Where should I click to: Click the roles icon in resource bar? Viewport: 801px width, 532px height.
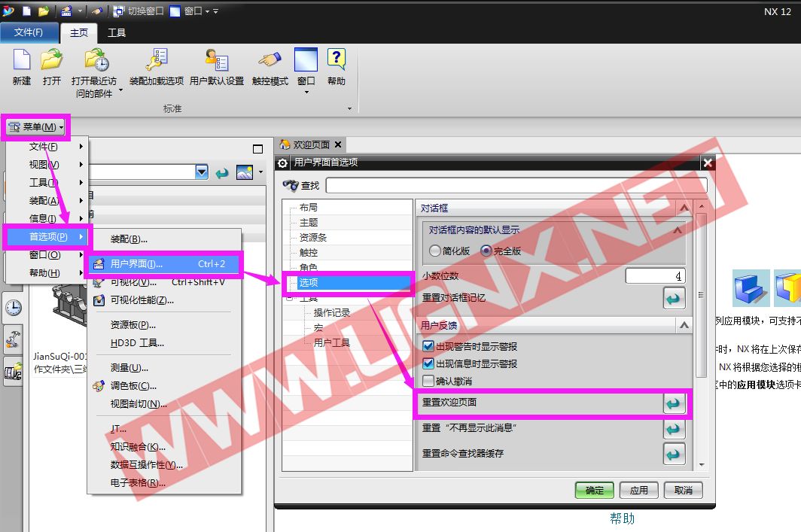14,341
